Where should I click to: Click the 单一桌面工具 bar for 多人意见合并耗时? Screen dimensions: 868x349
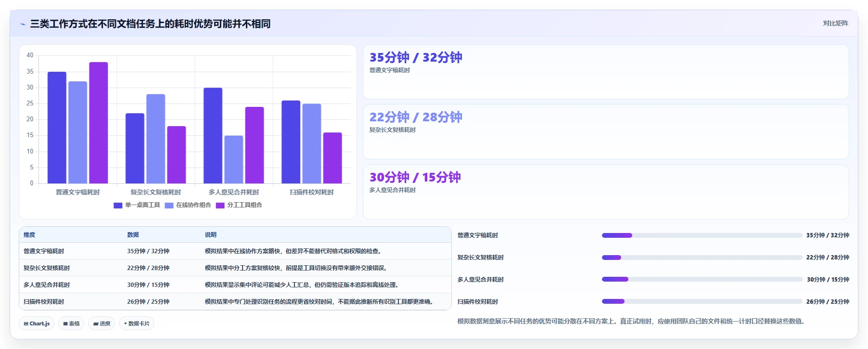[x=213, y=135]
